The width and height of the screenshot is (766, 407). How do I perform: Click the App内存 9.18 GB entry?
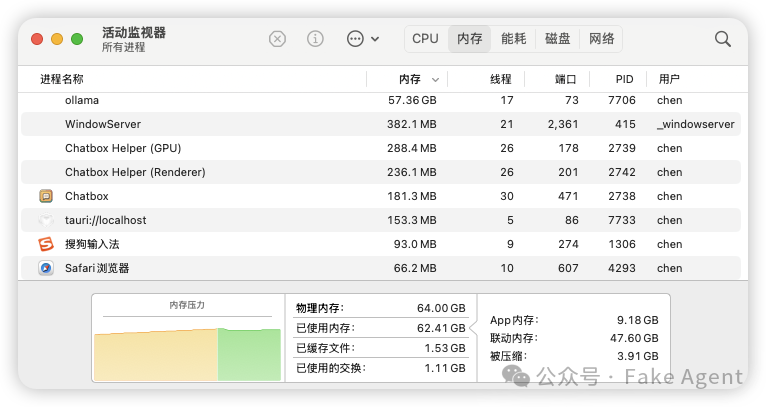click(x=574, y=320)
